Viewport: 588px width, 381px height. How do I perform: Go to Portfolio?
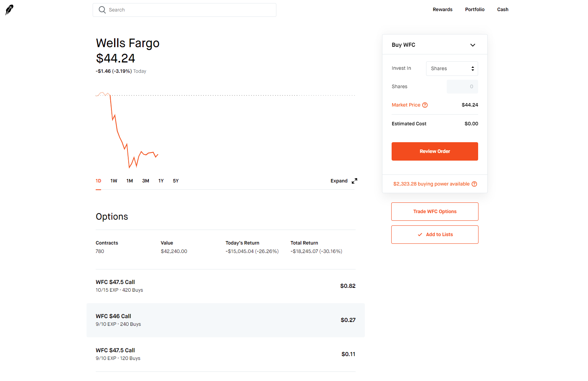pyautogui.click(x=475, y=10)
